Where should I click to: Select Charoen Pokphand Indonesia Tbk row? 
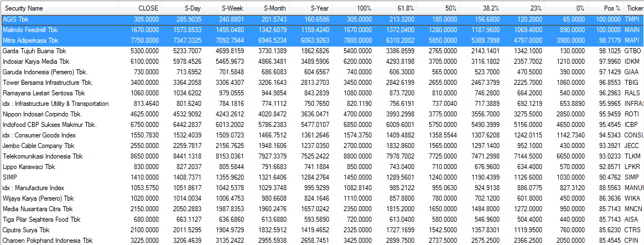[x=322, y=240]
